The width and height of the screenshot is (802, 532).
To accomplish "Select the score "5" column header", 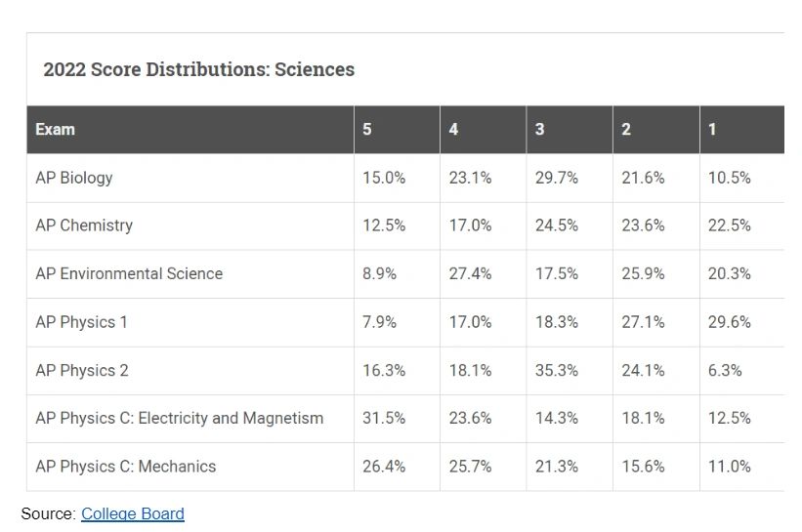I will [x=367, y=129].
